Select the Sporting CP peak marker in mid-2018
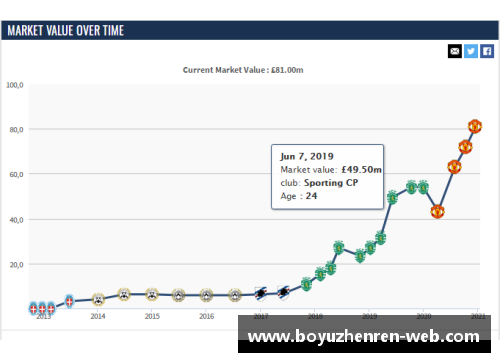500x362 pixels. [x=339, y=247]
